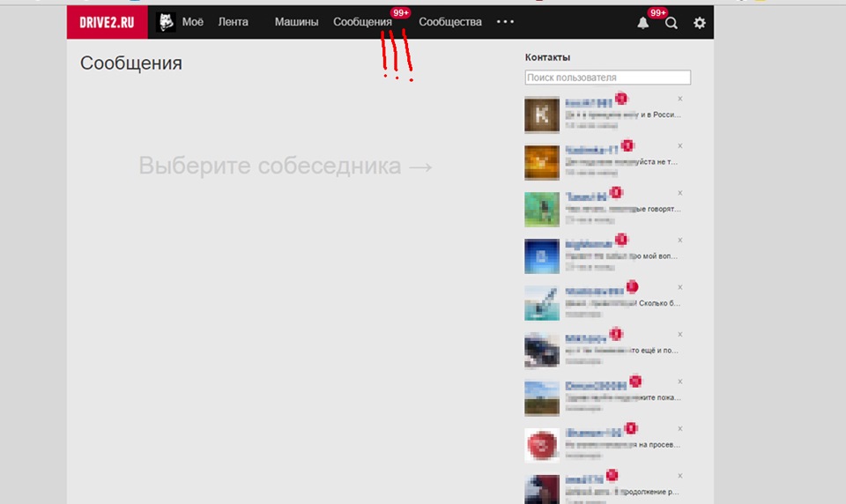Remove the contact with message 'Сколько б...'

pos(679,287)
